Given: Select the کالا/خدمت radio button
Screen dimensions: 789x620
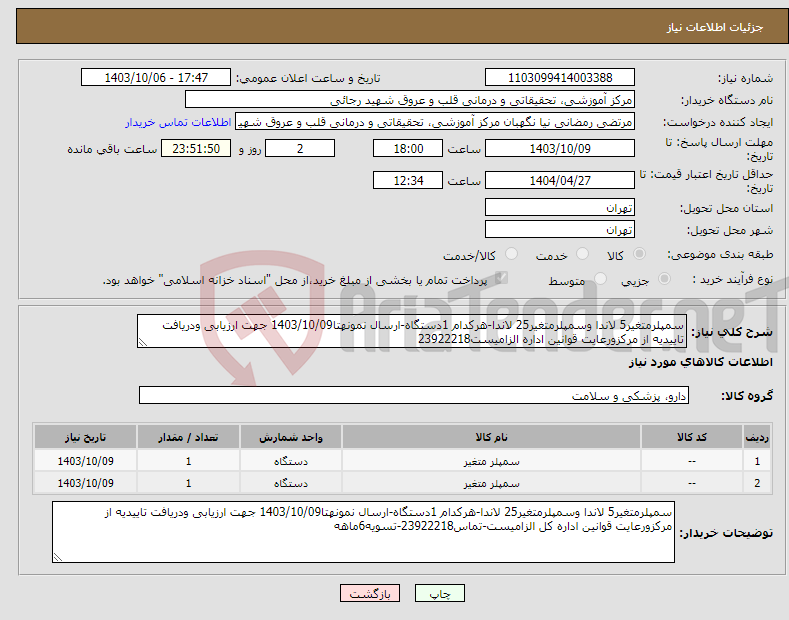Looking at the screenshot, I should [x=511, y=254].
